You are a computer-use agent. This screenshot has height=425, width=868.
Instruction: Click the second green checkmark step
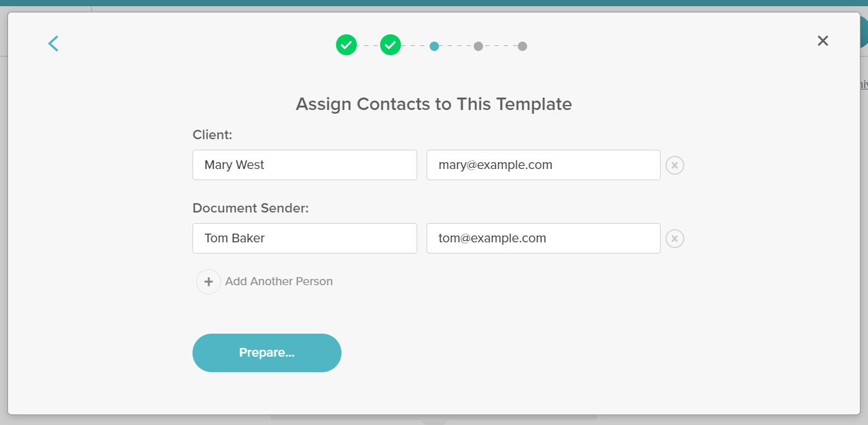pyautogui.click(x=391, y=45)
